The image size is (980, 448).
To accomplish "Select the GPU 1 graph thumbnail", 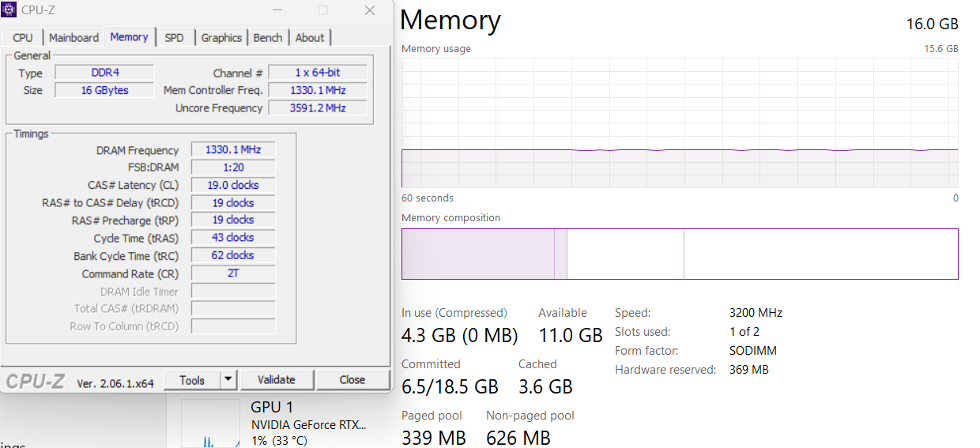I will (210, 424).
